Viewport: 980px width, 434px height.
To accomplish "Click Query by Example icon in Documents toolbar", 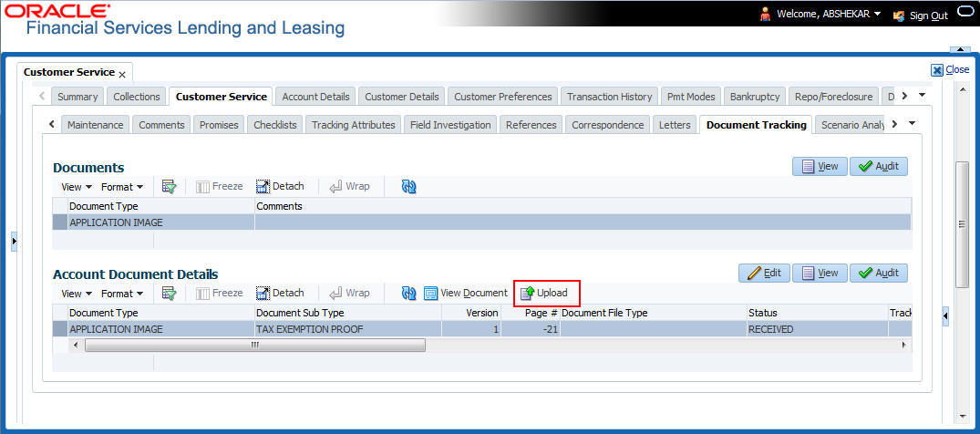I will click(169, 186).
